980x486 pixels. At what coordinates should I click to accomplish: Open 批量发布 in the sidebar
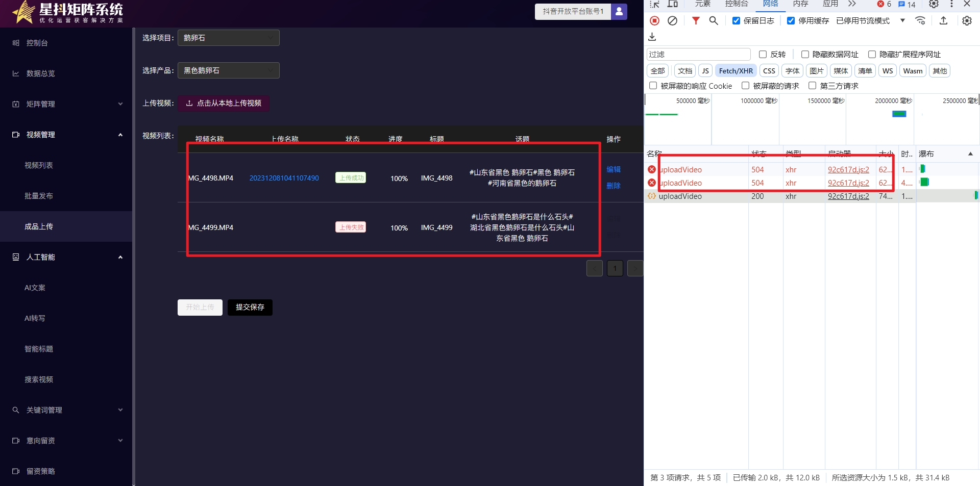tap(39, 196)
